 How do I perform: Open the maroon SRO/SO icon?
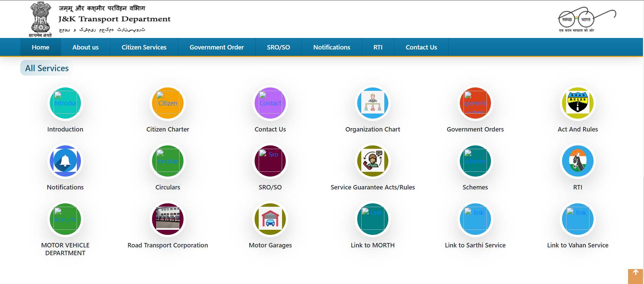coord(270,161)
